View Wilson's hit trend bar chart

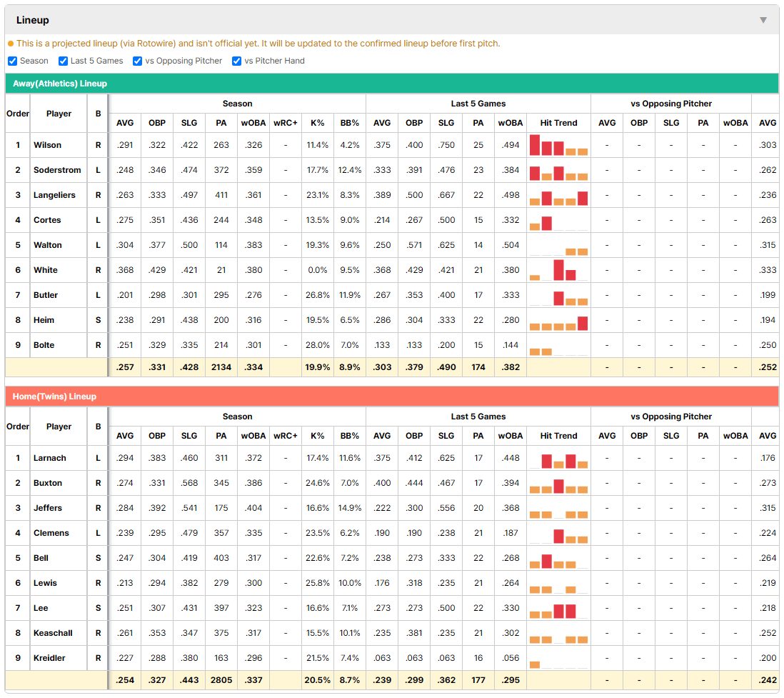click(x=558, y=145)
